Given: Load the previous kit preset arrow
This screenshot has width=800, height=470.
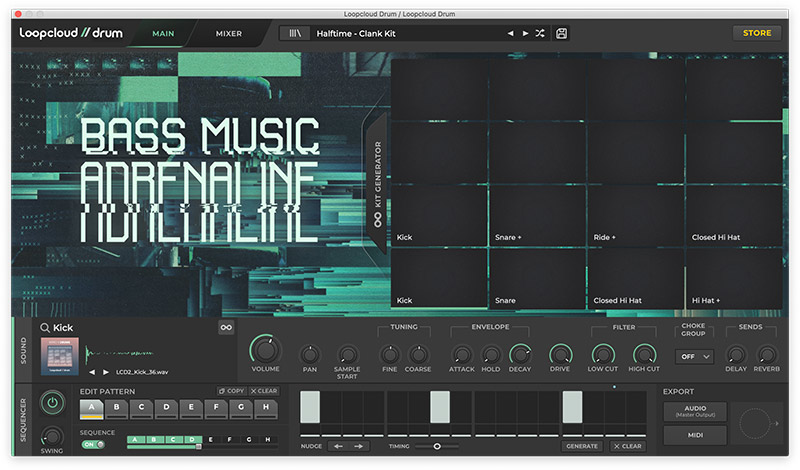Looking at the screenshot, I should point(510,34).
